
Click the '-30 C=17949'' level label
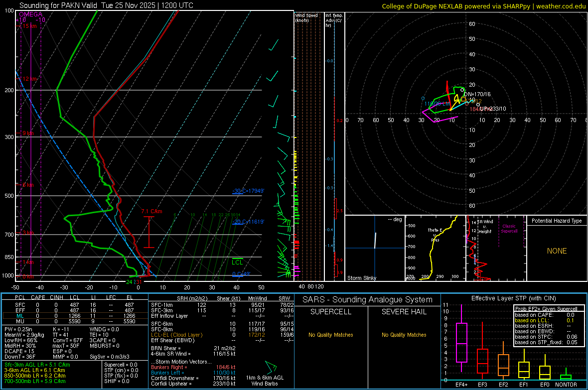[x=248, y=191]
